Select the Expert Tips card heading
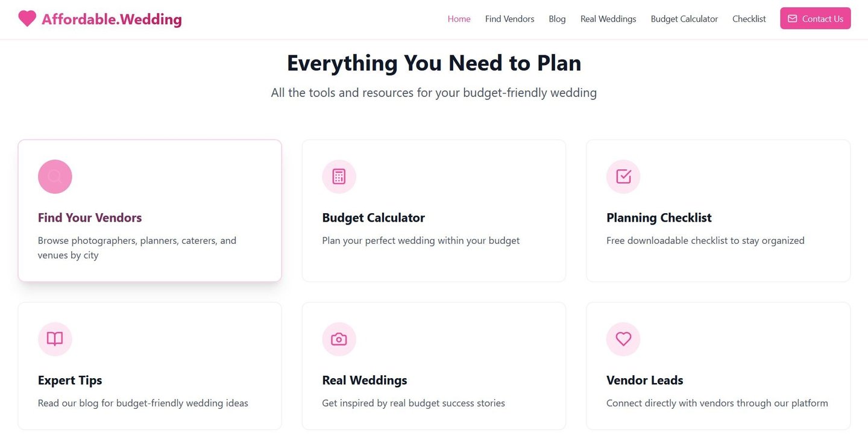 tap(70, 380)
